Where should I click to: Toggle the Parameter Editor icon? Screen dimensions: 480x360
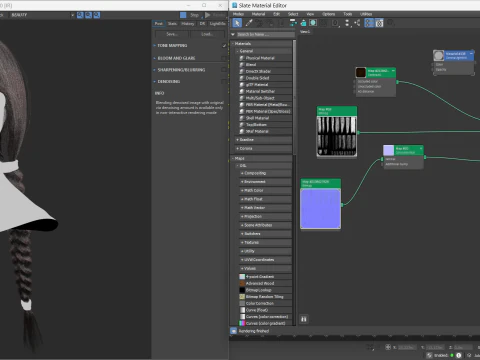coord(379,23)
